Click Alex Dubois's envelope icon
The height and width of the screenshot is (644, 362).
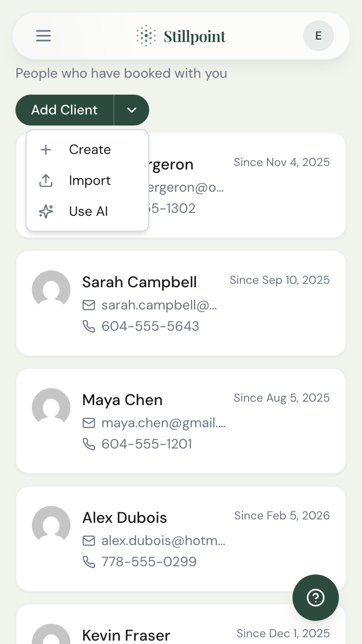[89, 541]
